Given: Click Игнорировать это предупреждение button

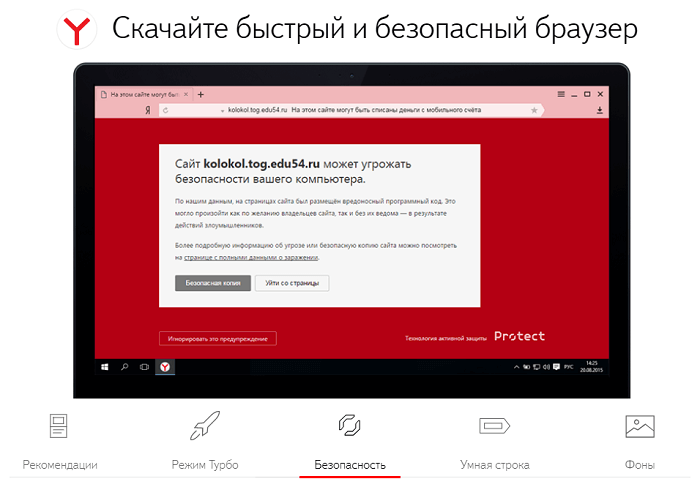Looking at the screenshot, I should click(218, 338).
